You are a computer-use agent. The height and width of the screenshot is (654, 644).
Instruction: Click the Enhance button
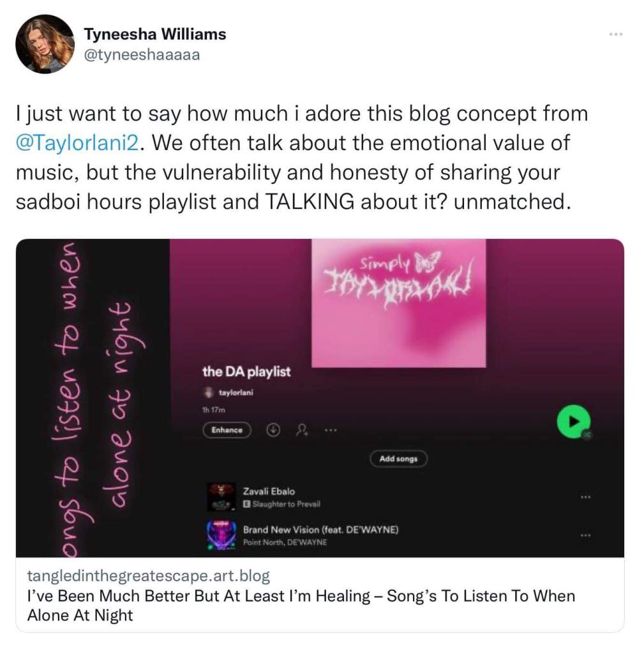click(227, 430)
